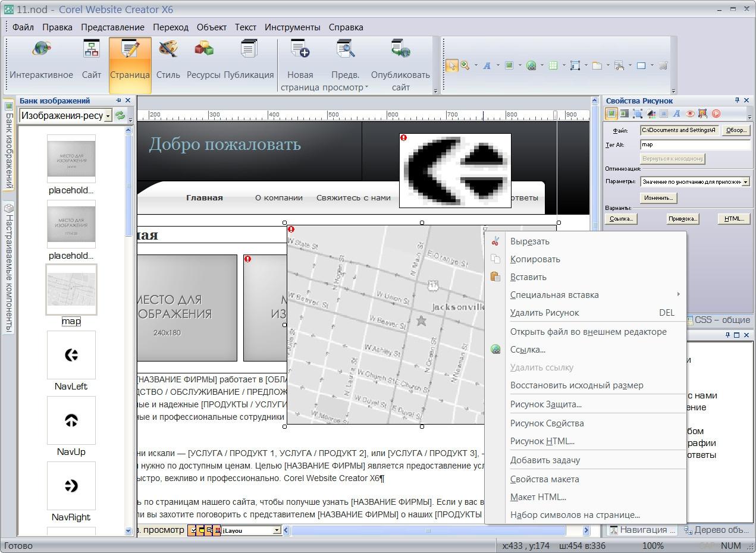Expand the Изображения-ресурсы dropdown

click(108, 115)
